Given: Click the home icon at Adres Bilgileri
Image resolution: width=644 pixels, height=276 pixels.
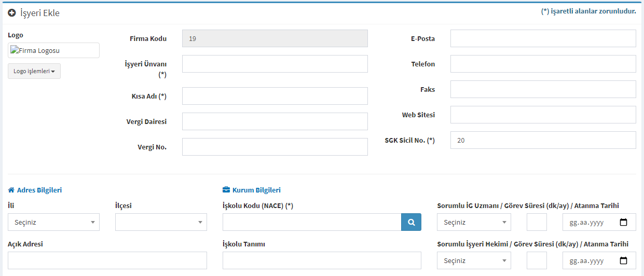Looking at the screenshot, I should click(x=11, y=190).
